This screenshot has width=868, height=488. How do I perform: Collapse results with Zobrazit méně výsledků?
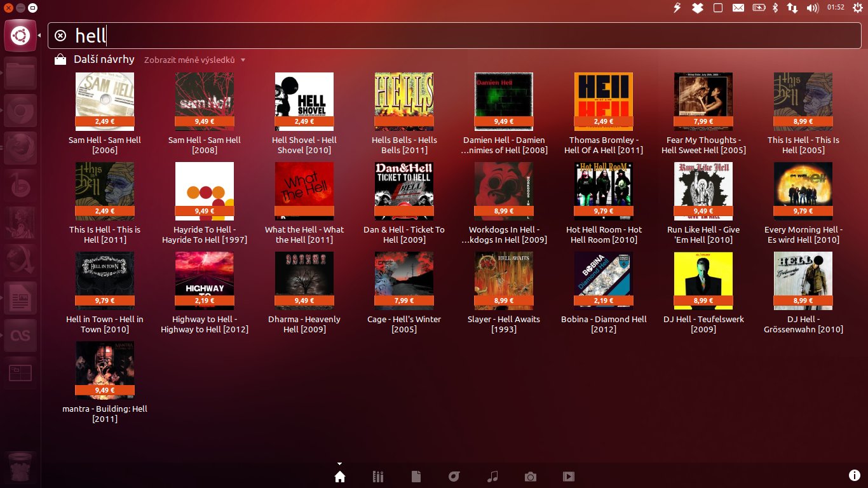coord(194,60)
